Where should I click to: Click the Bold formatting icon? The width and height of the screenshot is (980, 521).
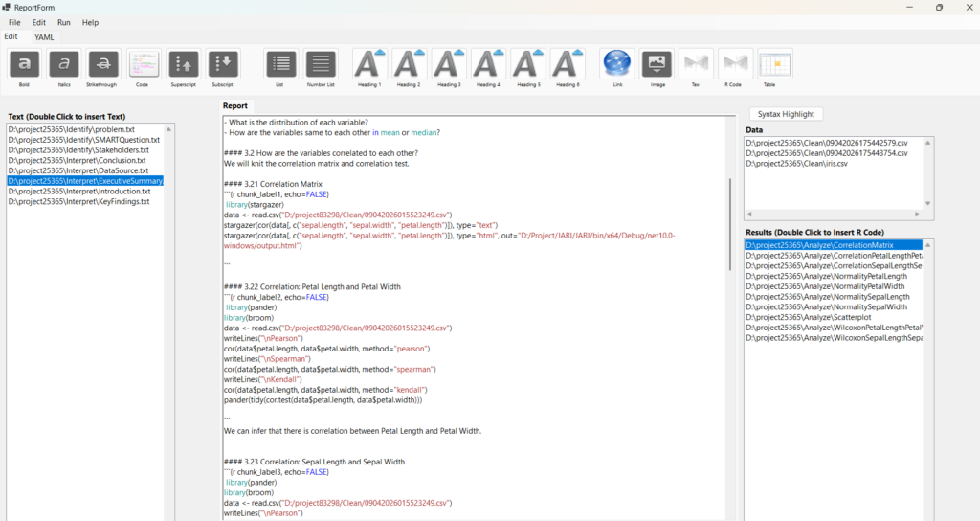click(24, 64)
